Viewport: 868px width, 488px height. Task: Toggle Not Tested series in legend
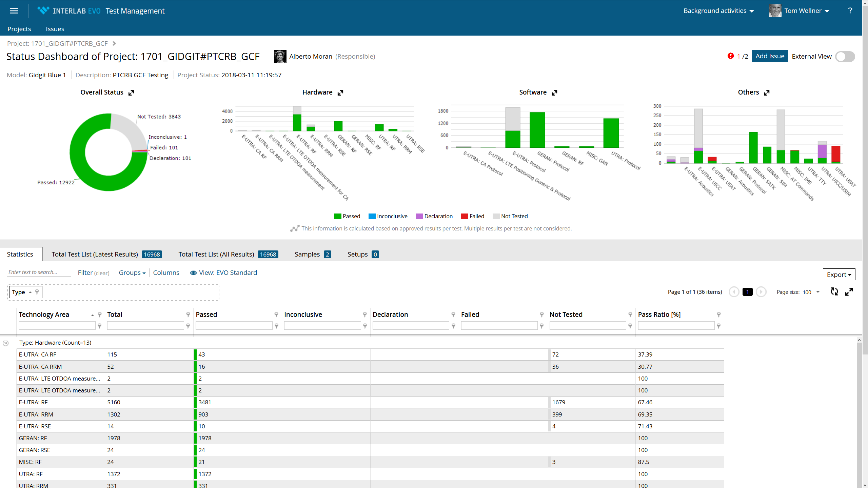click(x=510, y=216)
